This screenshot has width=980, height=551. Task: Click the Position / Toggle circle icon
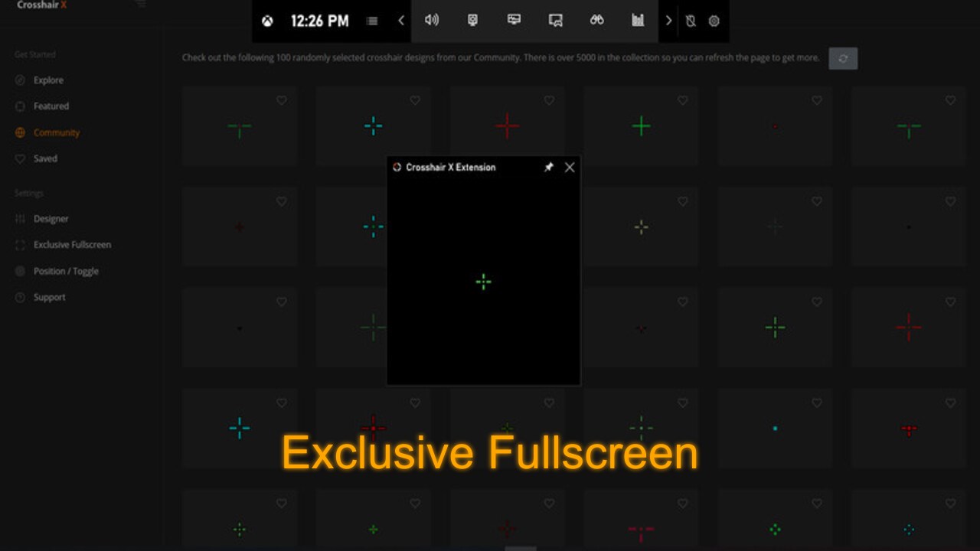pos(20,271)
